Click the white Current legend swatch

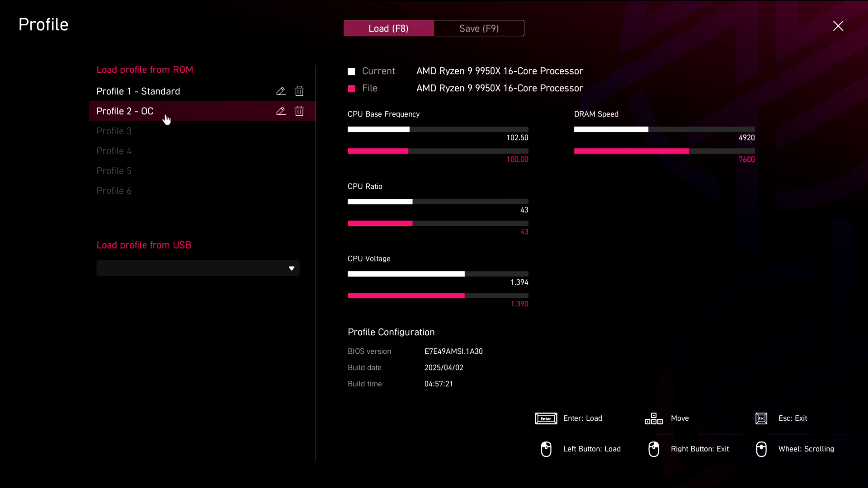click(x=351, y=71)
